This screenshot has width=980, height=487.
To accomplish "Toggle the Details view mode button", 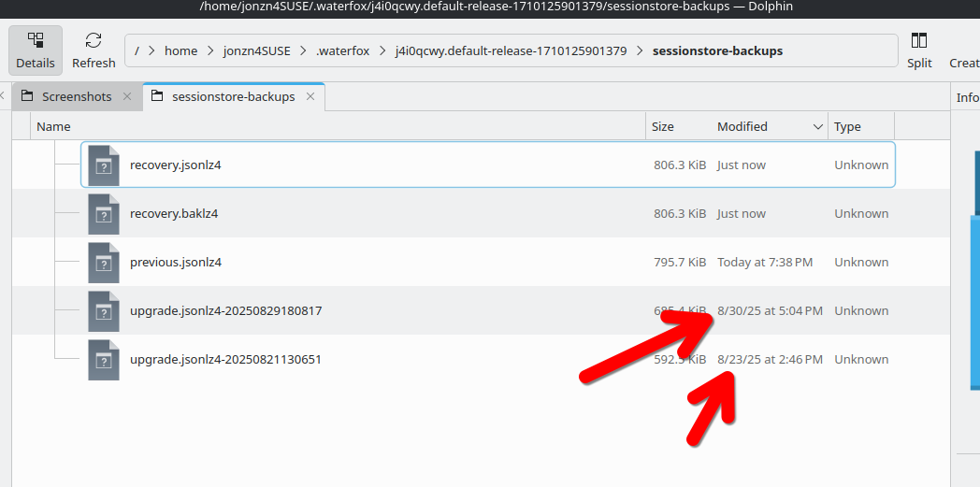I will [x=36, y=50].
